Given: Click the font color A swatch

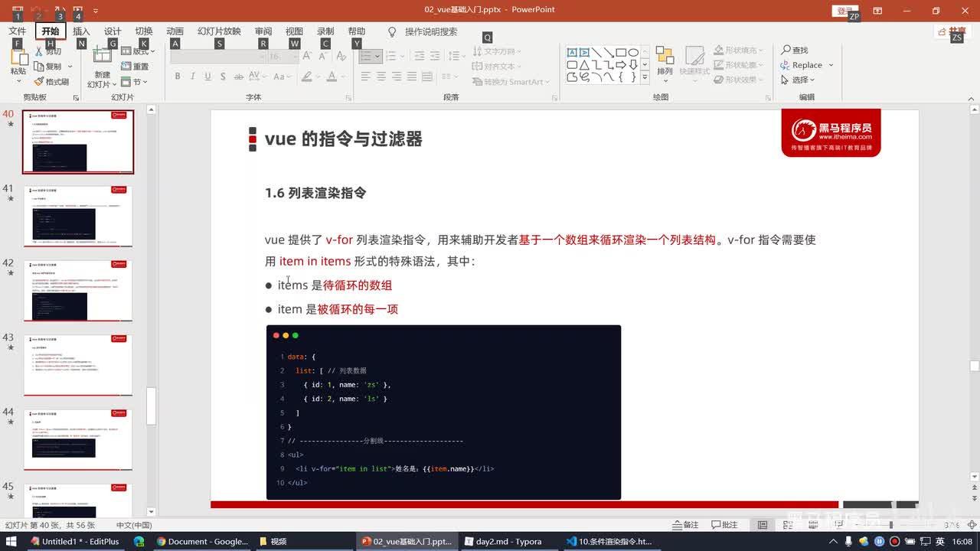Looking at the screenshot, I should pos(332,77).
